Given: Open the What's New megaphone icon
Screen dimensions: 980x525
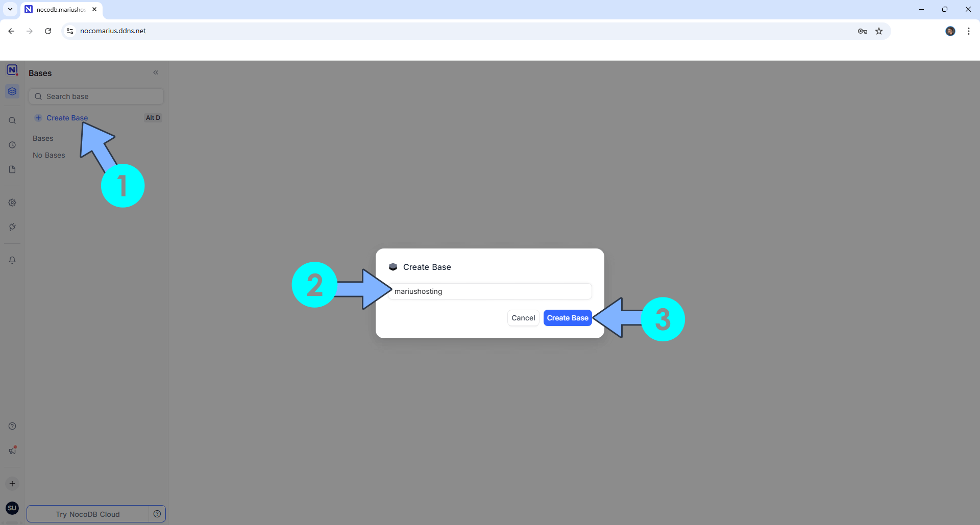Looking at the screenshot, I should (x=12, y=450).
